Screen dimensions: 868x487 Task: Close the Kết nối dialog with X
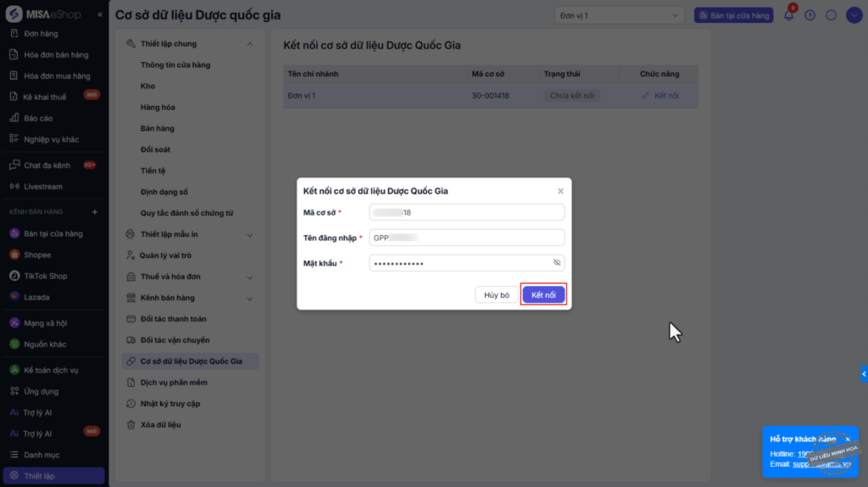click(560, 191)
